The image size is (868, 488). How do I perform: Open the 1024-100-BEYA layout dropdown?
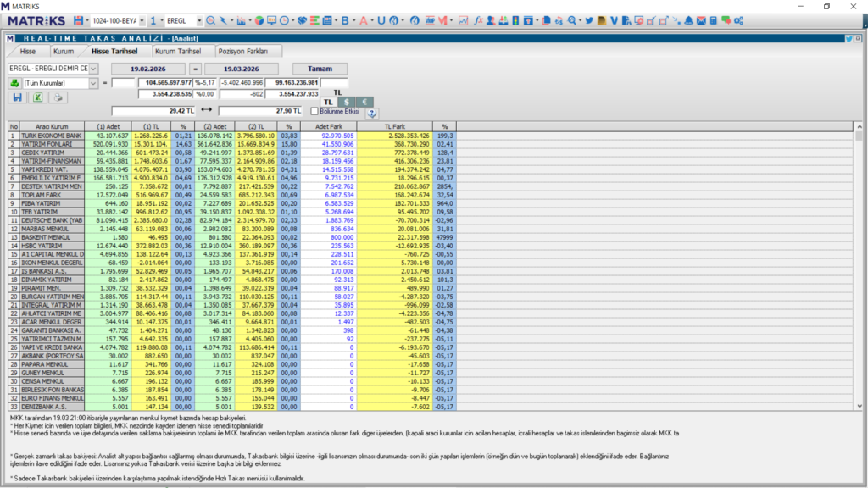142,20
